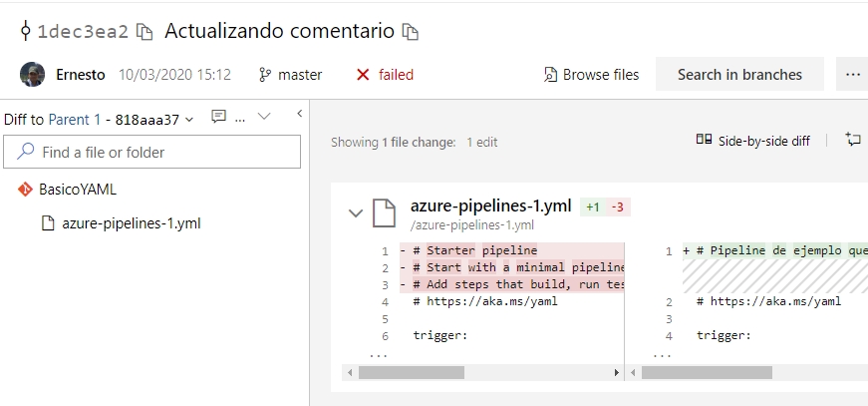
Task: Expand the Diff to Parent 1 dropdown
Action: point(188,120)
